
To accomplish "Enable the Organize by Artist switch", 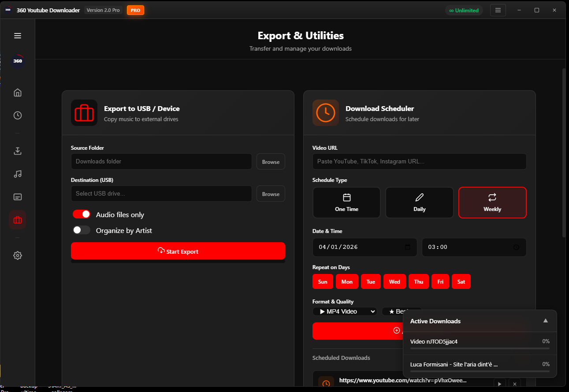I will (82, 230).
